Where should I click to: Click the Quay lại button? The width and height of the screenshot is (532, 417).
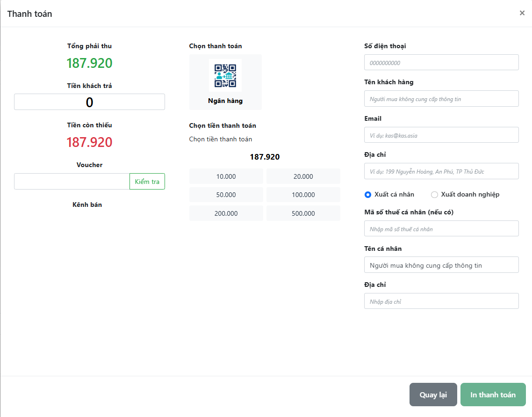[433, 395]
